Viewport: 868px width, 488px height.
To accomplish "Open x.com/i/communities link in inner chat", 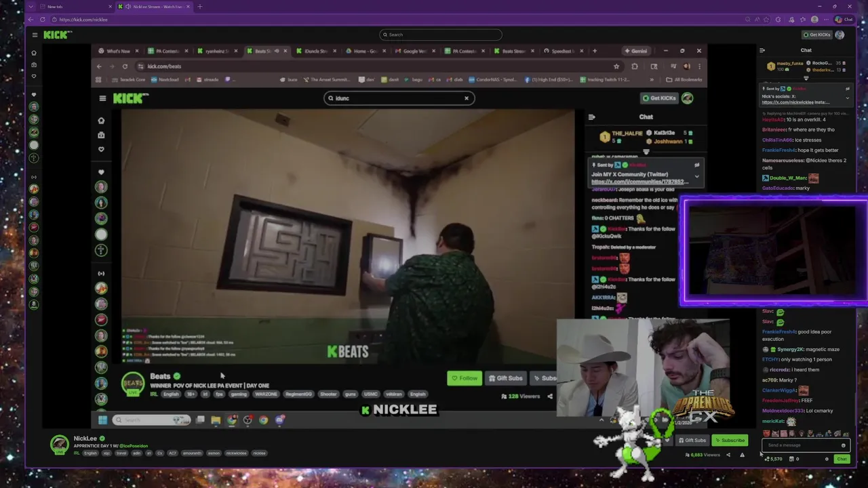I will (639, 182).
